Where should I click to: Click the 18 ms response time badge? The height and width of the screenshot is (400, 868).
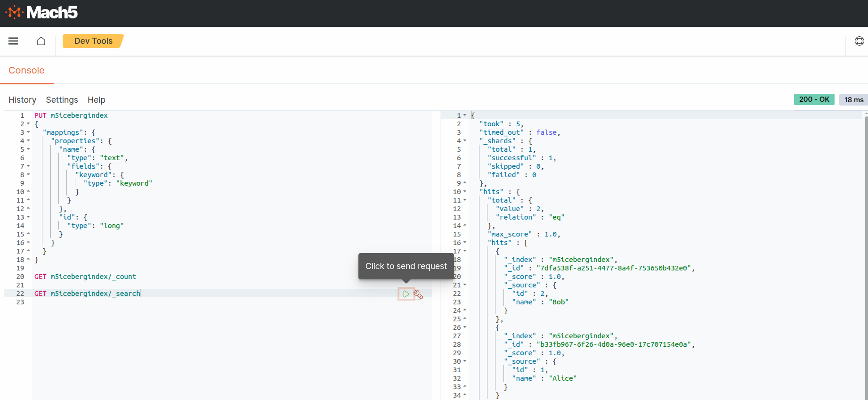point(853,100)
